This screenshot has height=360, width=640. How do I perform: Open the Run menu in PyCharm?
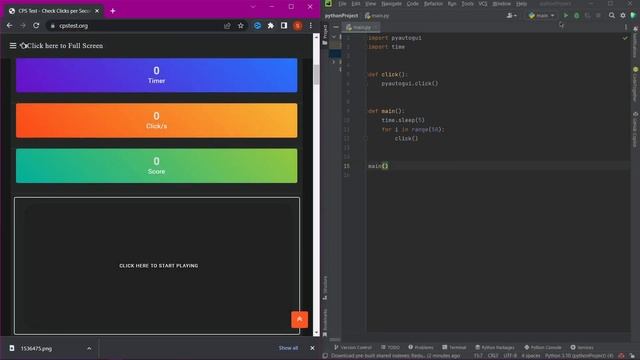coord(452,4)
